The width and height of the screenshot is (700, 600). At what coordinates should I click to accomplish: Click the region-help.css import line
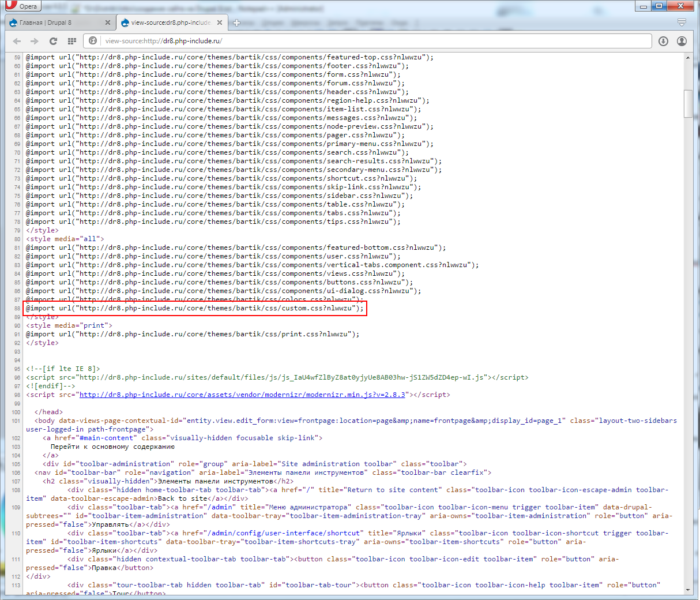point(227,100)
